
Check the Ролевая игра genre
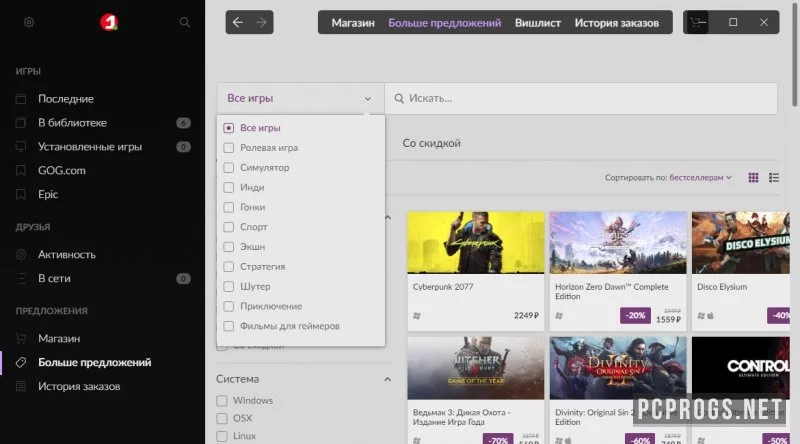(229, 147)
